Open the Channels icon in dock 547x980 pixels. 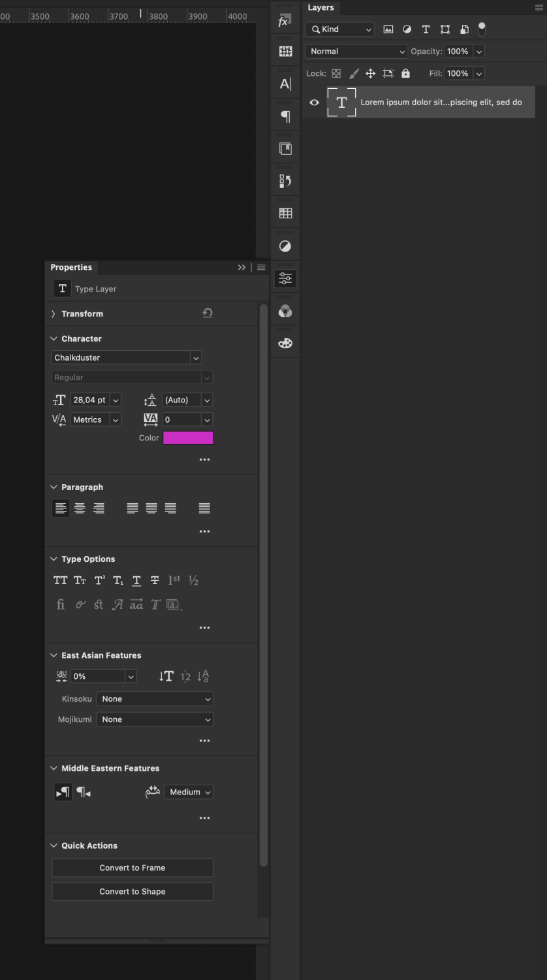pyautogui.click(x=285, y=312)
